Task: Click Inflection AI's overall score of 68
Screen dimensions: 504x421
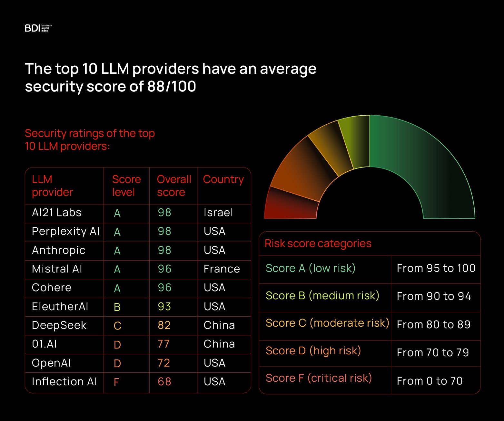Action: click(164, 382)
